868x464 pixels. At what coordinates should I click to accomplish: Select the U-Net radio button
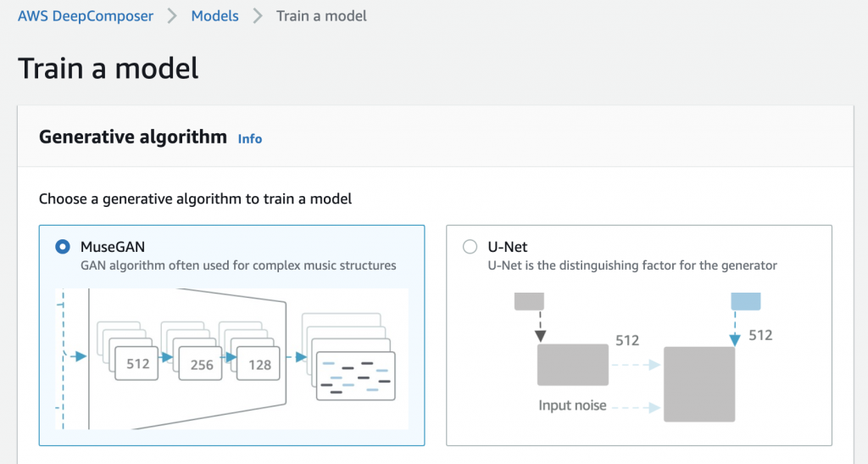470,246
